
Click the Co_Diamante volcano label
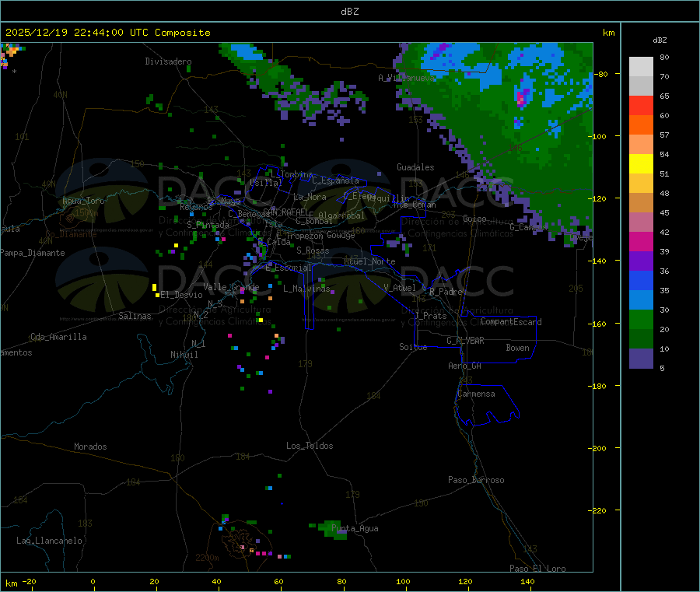click(x=72, y=234)
